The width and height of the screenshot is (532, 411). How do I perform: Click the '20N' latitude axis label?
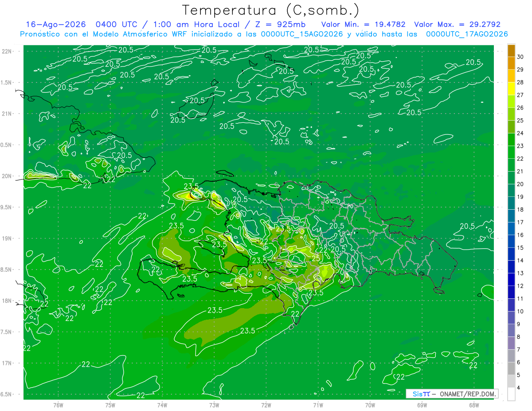click(7, 176)
